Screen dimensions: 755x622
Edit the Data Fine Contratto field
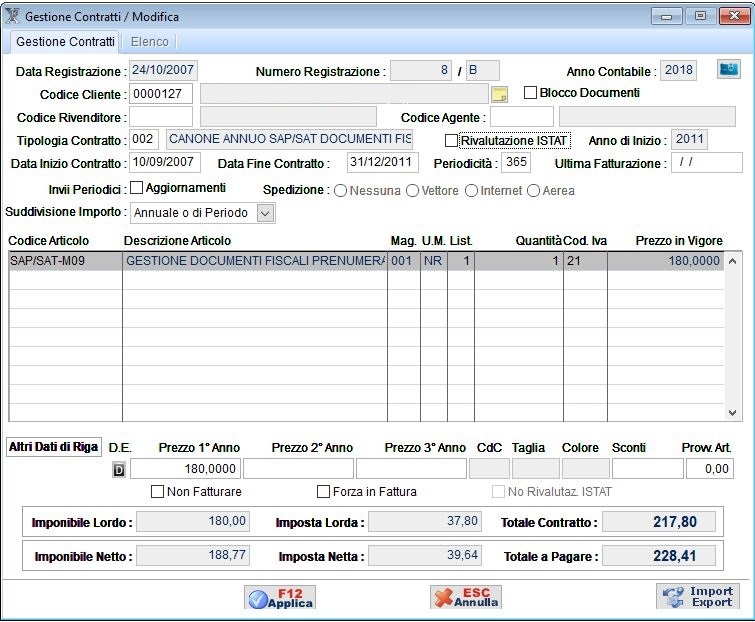click(x=383, y=162)
